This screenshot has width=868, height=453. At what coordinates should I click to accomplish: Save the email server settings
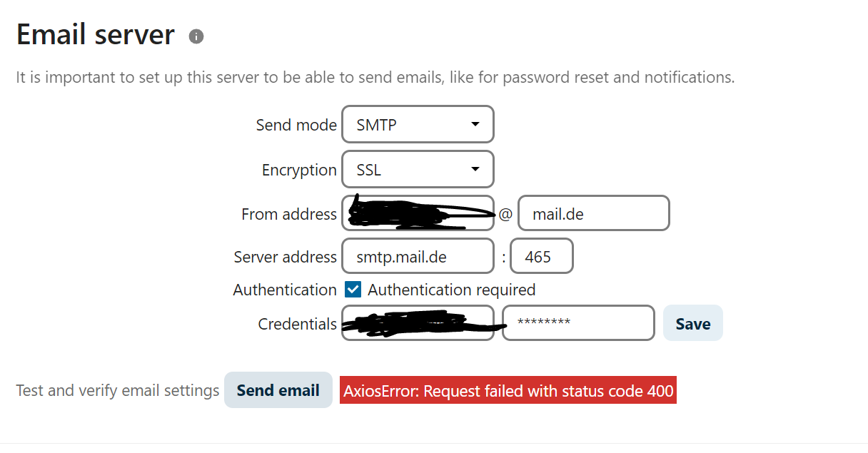(693, 323)
